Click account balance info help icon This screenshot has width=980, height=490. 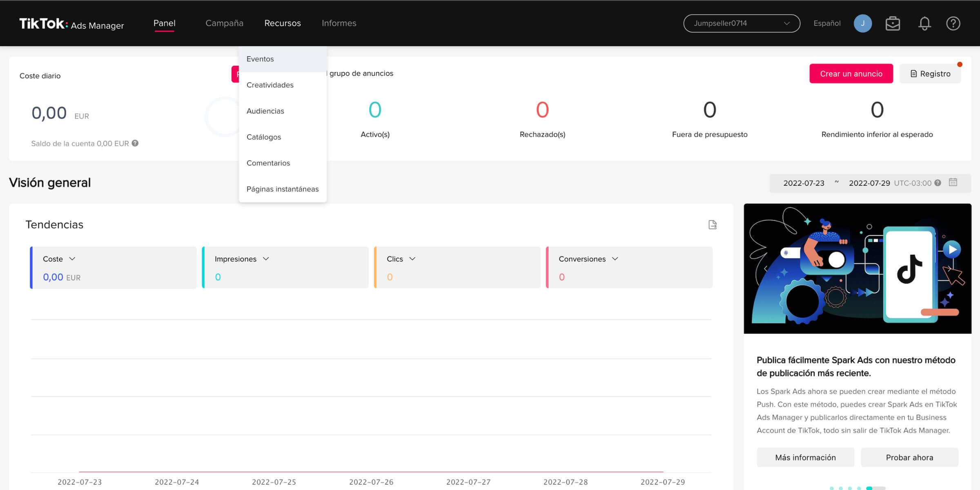click(x=135, y=143)
